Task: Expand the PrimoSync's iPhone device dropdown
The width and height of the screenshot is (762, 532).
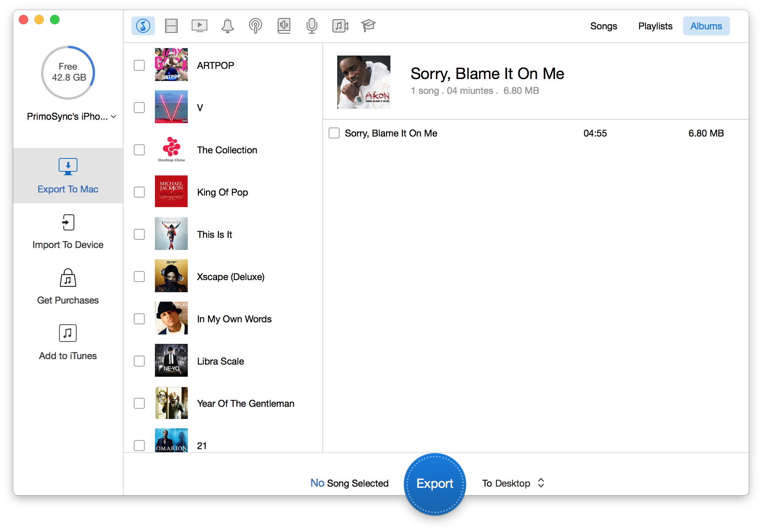Action: [72, 117]
